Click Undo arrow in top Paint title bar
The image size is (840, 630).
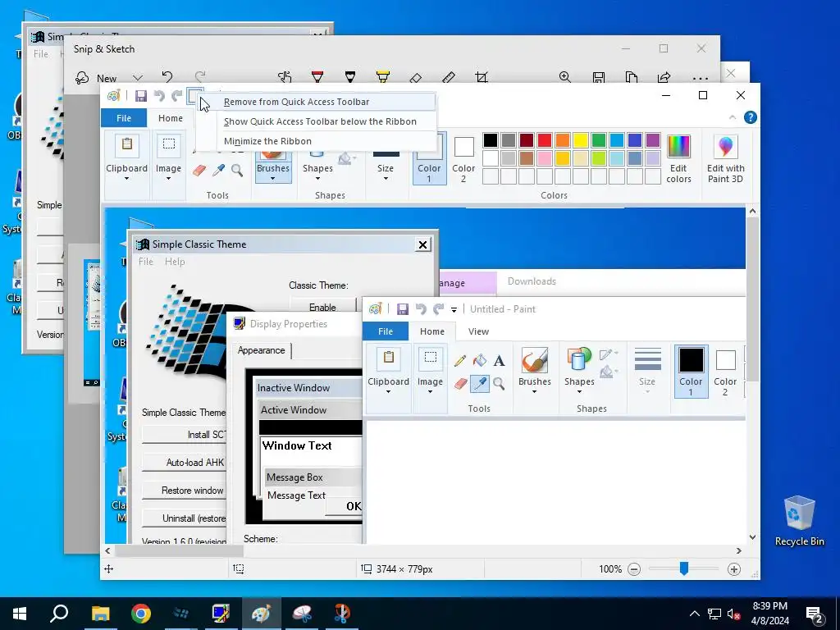(159, 96)
